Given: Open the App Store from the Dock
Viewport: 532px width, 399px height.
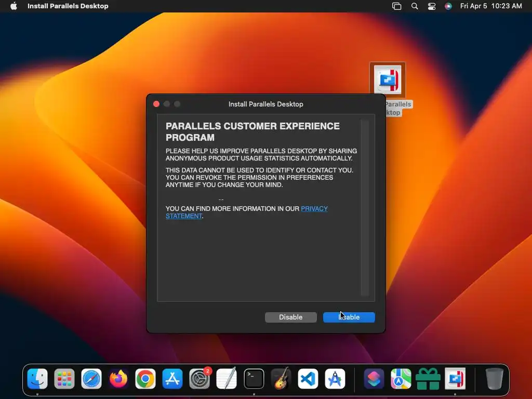Looking at the screenshot, I should (x=172, y=379).
